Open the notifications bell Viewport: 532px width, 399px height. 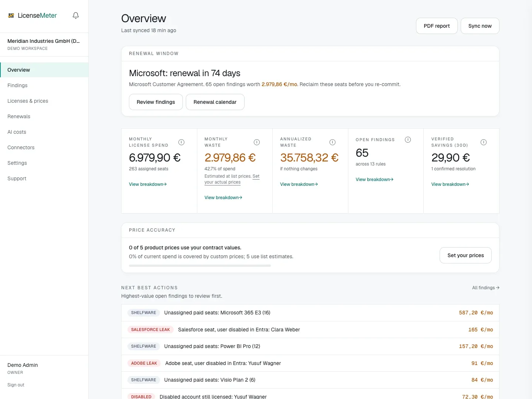tap(76, 16)
